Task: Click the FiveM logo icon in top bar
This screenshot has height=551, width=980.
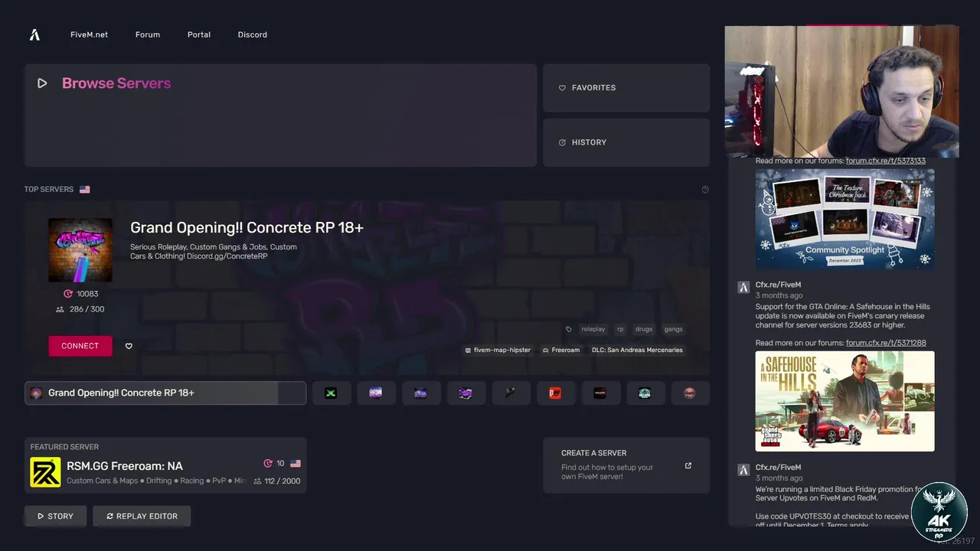Action: pos(34,34)
